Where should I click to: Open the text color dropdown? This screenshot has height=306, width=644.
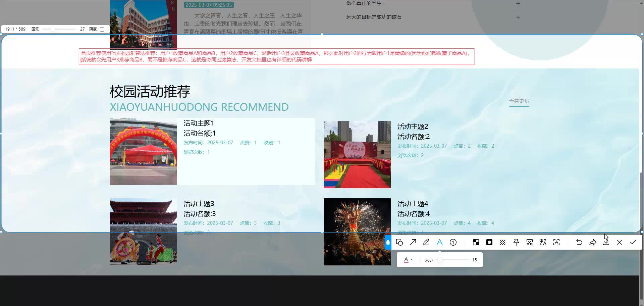408,260
